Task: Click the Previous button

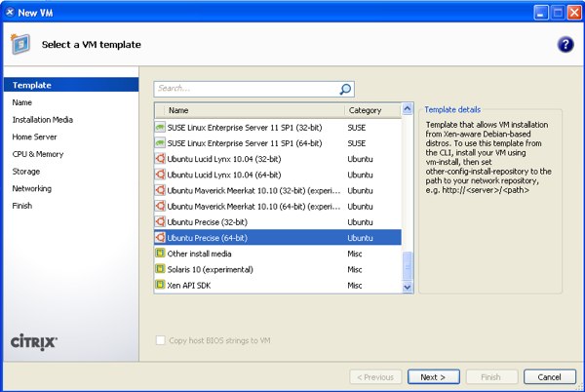Action: 375,376
